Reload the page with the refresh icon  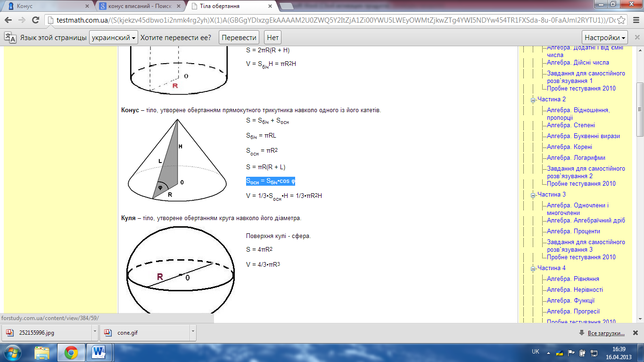35,20
